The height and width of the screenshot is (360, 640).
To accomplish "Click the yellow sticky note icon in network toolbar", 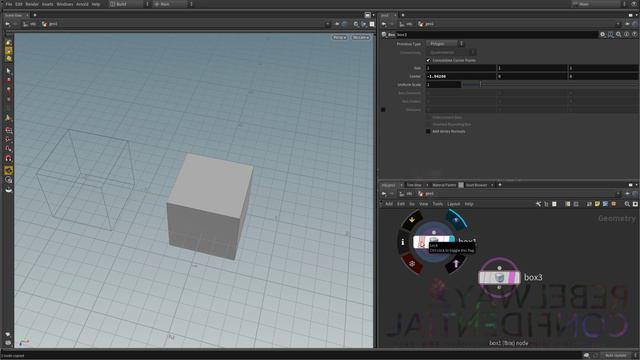I will pyautogui.click(x=597, y=204).
